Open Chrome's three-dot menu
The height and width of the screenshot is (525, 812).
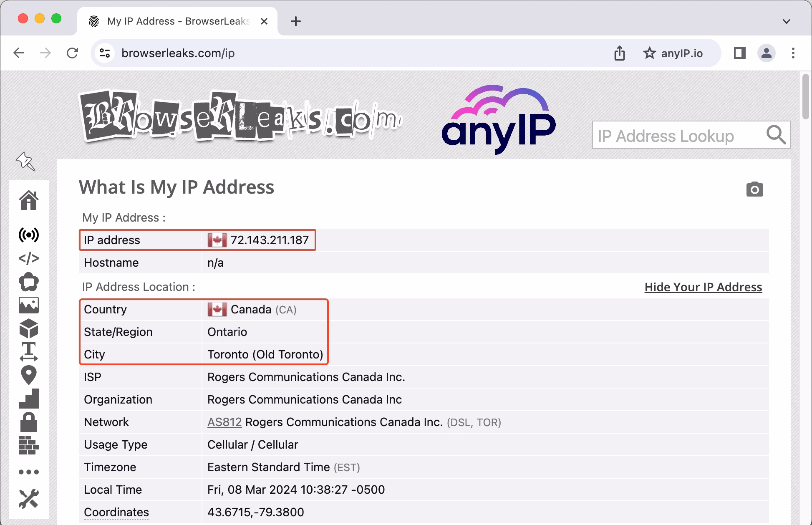[793, 53]
